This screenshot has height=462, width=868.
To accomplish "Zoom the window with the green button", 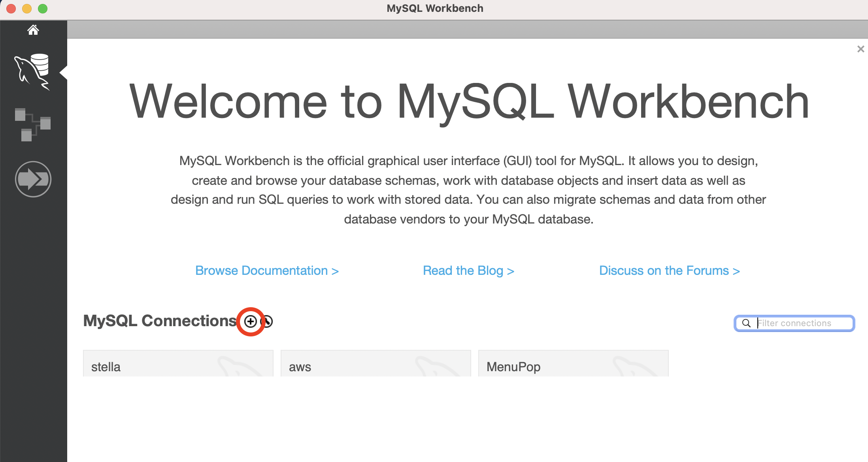I will (x=43, y=9).
